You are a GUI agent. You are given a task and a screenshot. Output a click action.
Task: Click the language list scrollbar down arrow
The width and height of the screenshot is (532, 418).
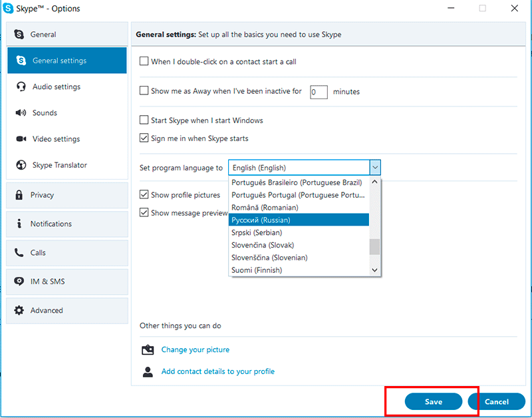click(375, 270)
